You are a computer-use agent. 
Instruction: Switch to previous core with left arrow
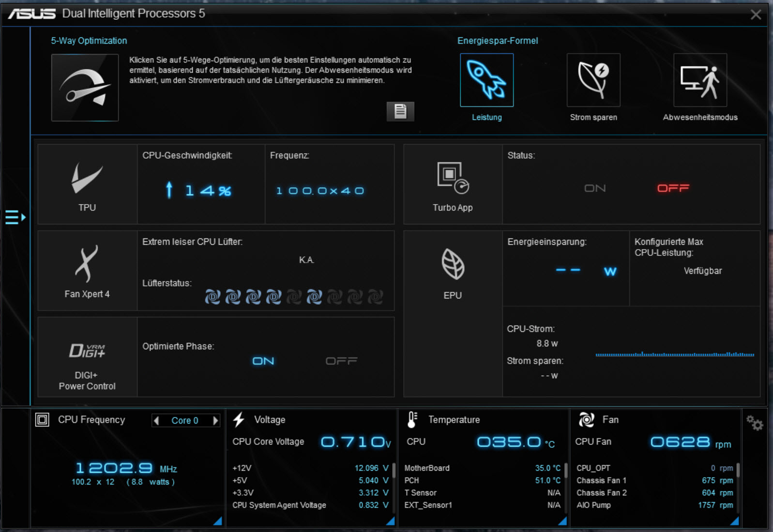click(x=156, y=421)
